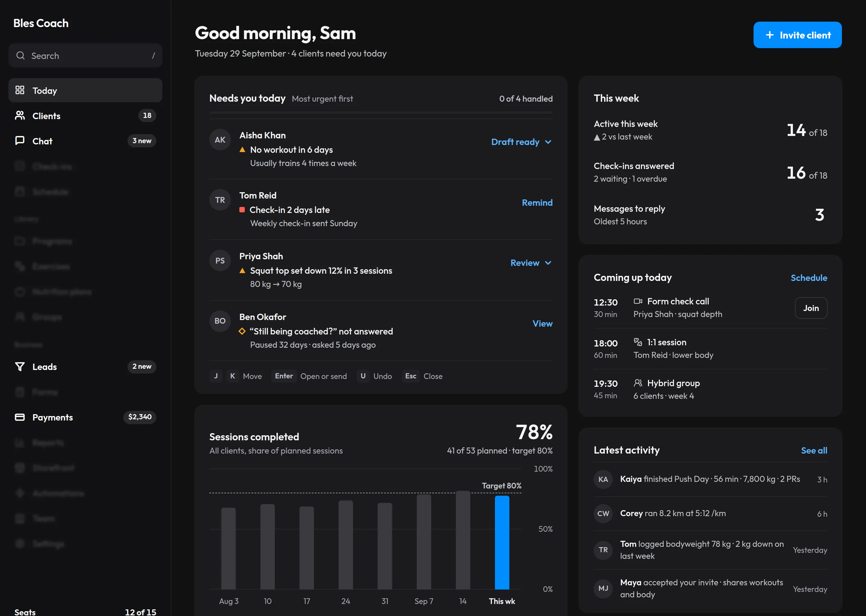
Task: Click the Chat bubble icon
Action: coord(20,141)
